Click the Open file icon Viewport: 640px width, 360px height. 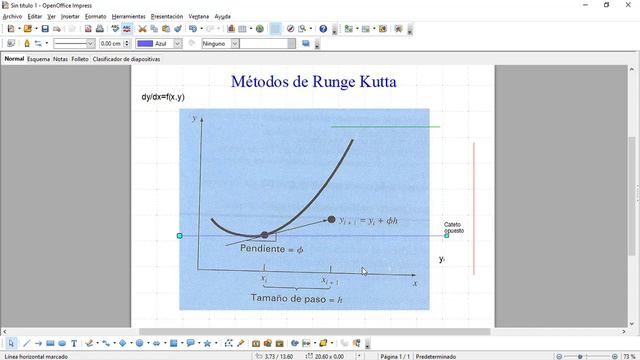(27, 29)
